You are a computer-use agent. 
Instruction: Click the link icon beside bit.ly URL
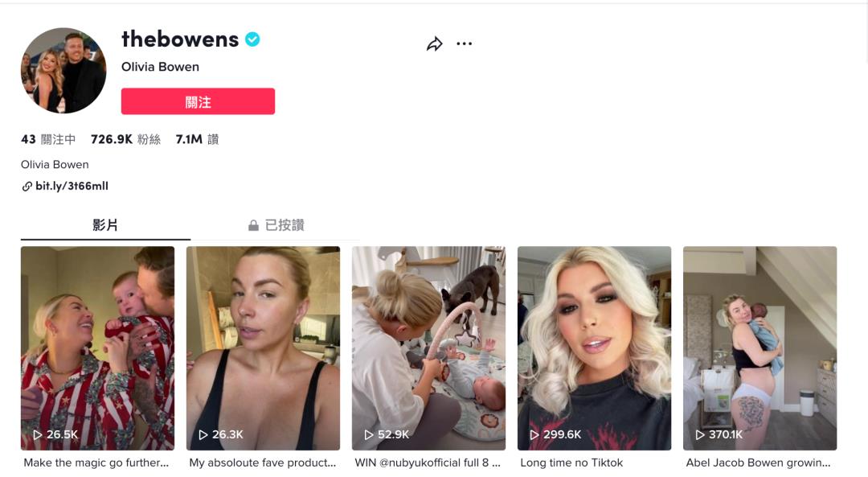tap(27, 187)
